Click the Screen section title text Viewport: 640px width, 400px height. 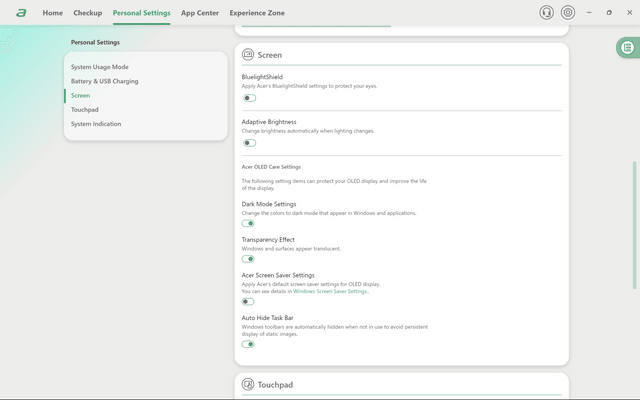click(x=269, y=55)
